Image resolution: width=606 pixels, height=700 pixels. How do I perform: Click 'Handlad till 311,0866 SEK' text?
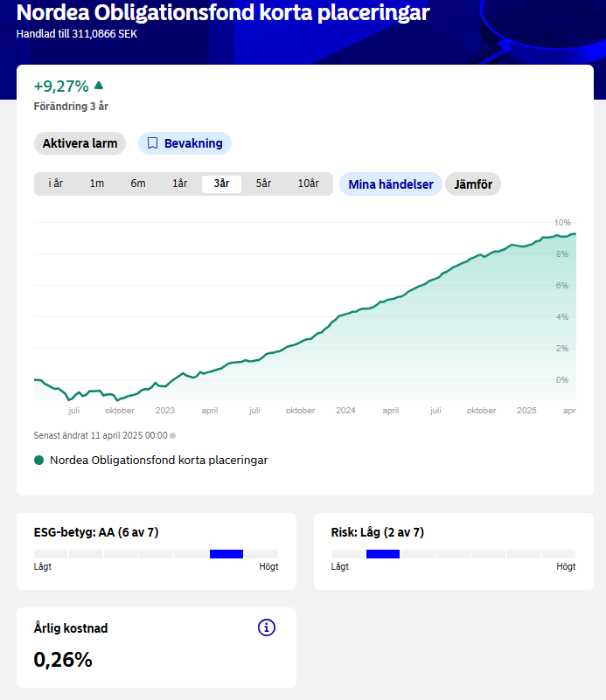77,34
